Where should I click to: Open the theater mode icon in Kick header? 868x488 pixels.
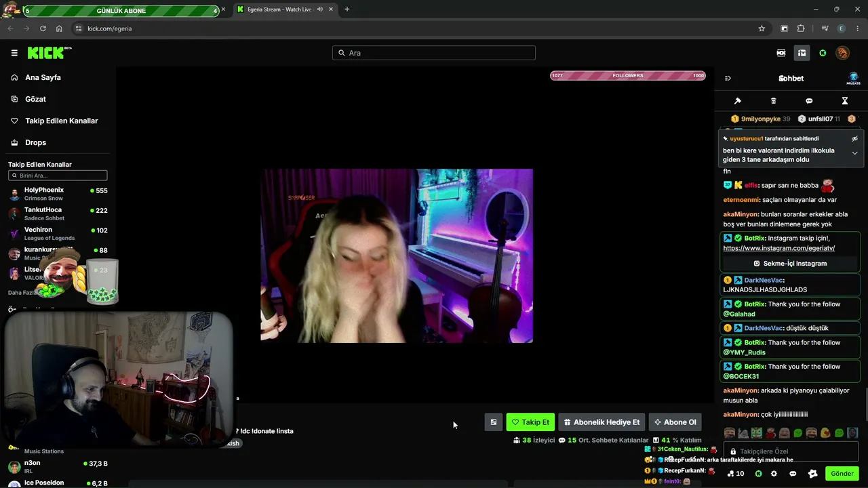tap(781, 53)
